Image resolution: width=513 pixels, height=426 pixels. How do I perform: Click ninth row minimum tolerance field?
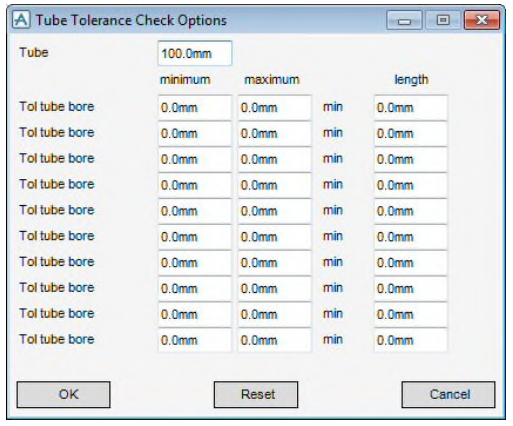point(195,314)
